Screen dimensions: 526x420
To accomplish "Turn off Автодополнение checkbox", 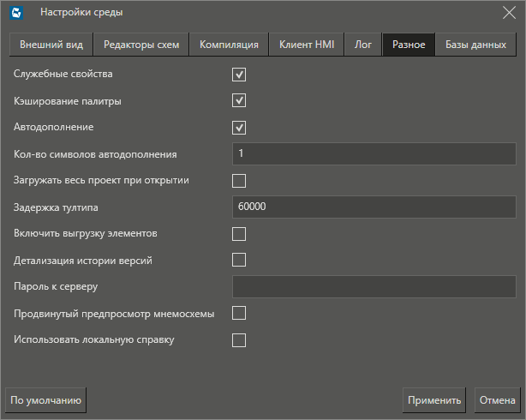I will tap(239, 128).
